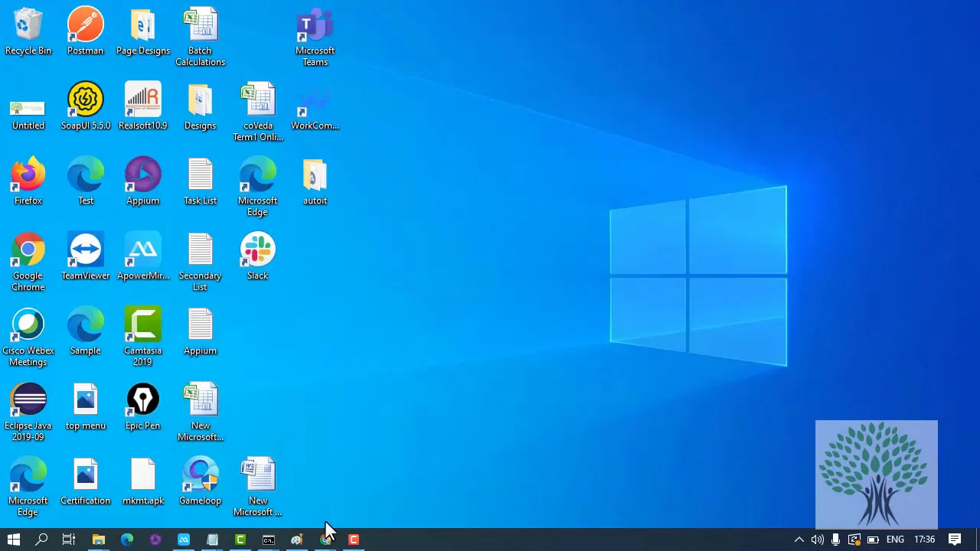980x551 pixels.
Task: Select the New Microsoft Excel worksheet file
Action: (200, 412)
